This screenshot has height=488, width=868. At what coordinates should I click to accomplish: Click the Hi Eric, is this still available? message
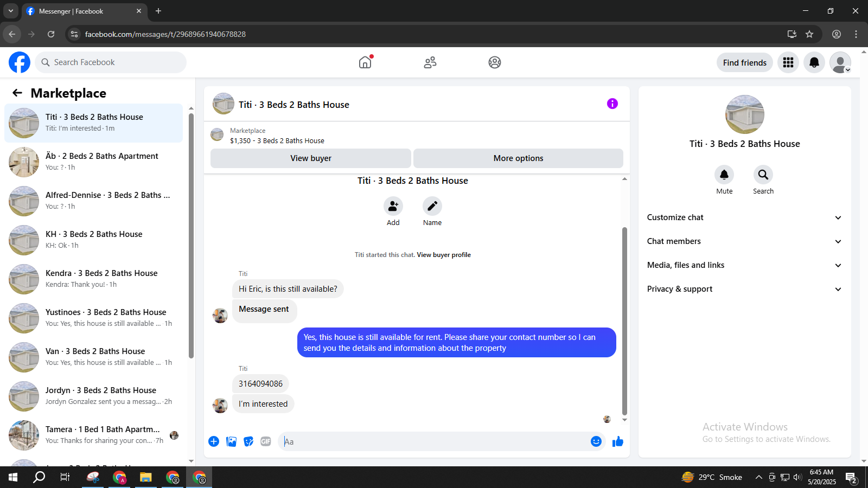coord(288,289)
